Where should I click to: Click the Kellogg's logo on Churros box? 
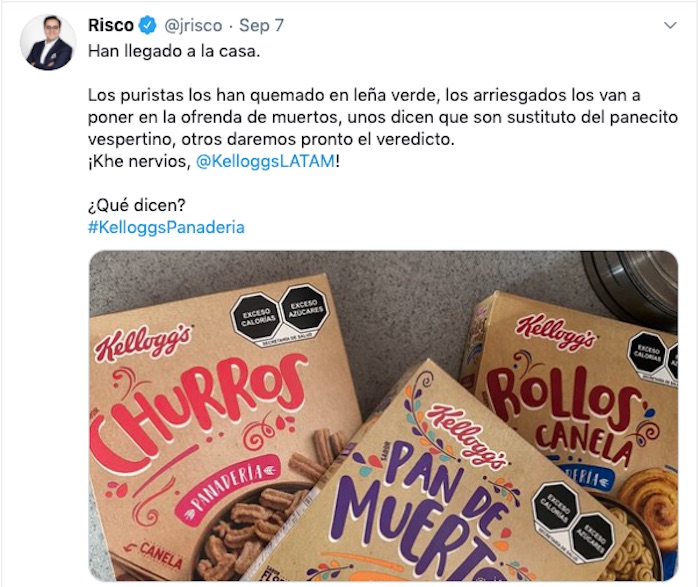pyautogui.click(x=143, y=342)
